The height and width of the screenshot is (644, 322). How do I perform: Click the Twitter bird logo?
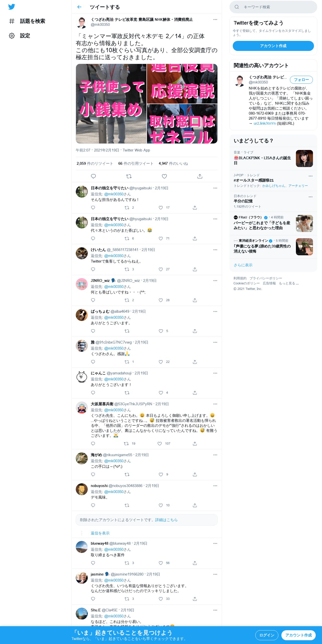click(x=12, y=7)
